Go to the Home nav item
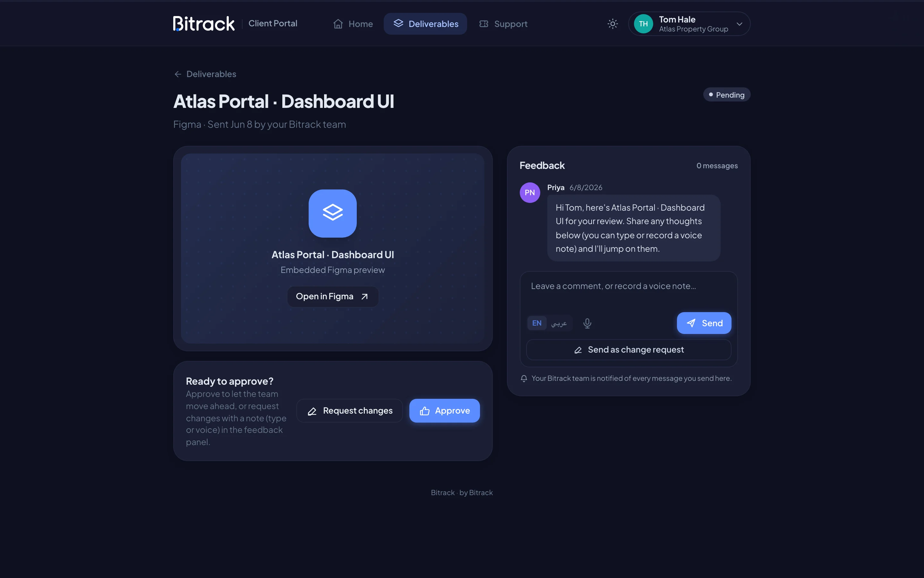The image size is (924, 578). (x=353, y=24)
